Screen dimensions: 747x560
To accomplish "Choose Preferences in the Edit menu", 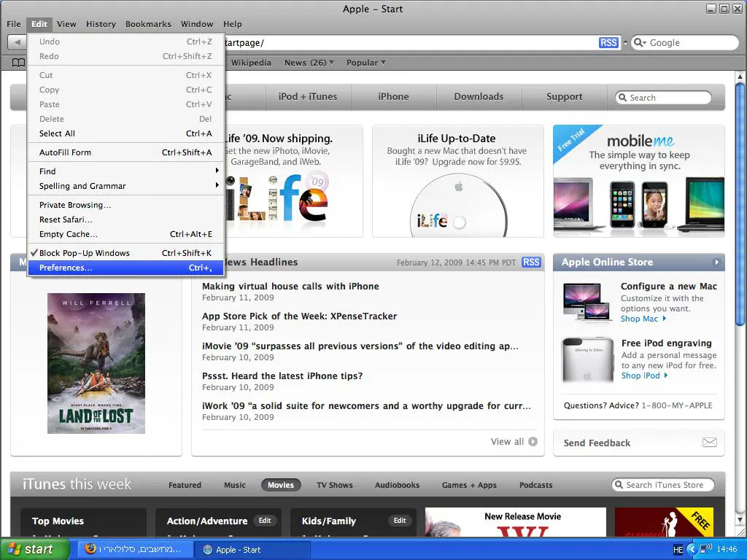I will tap(66, 268).
